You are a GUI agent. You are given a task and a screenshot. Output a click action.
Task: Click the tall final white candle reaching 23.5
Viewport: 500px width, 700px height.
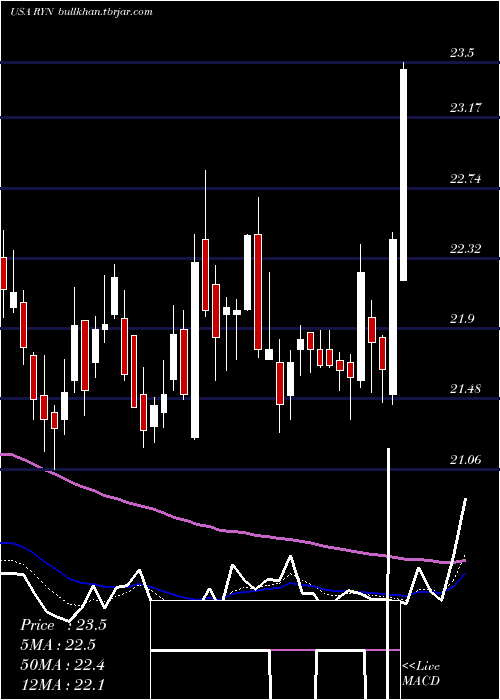(404, 175)
